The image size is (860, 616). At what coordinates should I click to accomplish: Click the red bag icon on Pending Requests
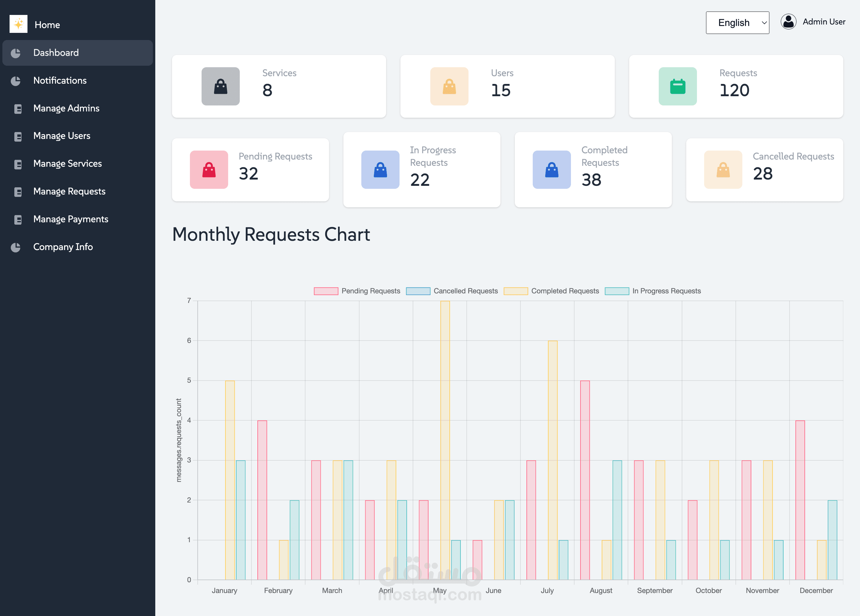pyautogui.click(x=208, y=170)
